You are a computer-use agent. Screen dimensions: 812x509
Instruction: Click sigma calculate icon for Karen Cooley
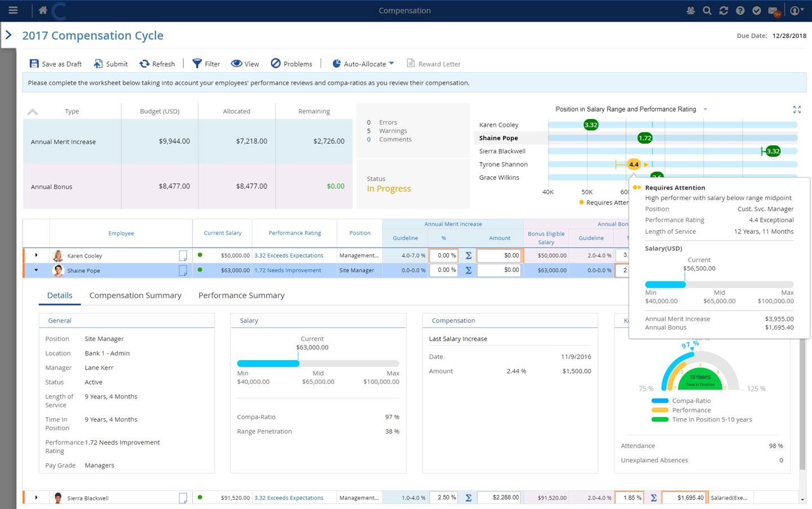(x=468, y=255)
